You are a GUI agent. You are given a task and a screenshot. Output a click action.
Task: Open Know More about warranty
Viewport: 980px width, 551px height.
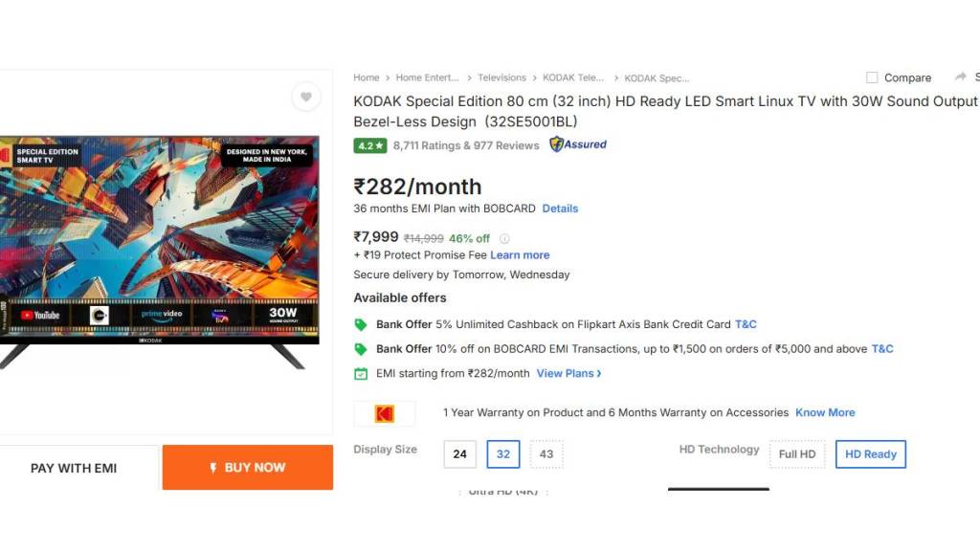pyautogui.click(x=825, y=413)
